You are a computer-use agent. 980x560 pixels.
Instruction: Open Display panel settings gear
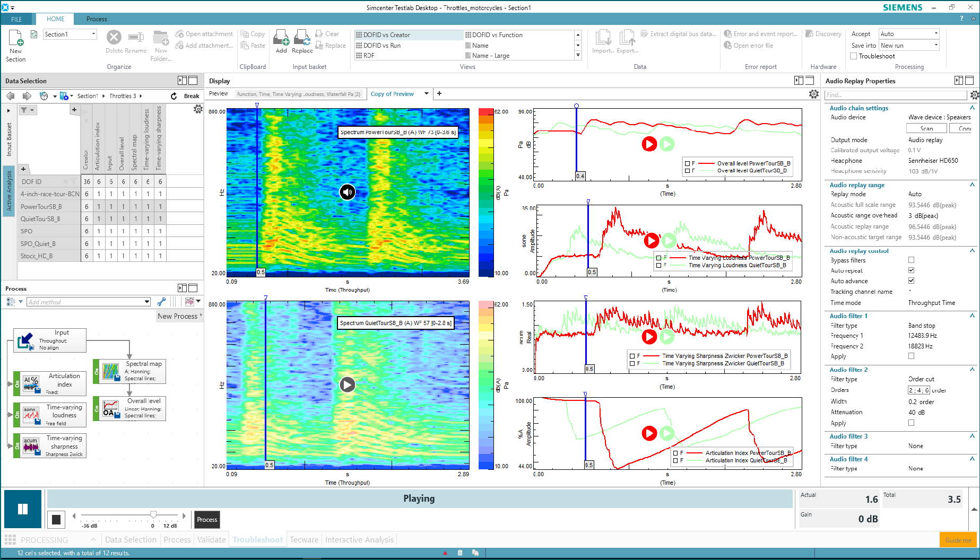pyautogui.click(x=813, y=94)
